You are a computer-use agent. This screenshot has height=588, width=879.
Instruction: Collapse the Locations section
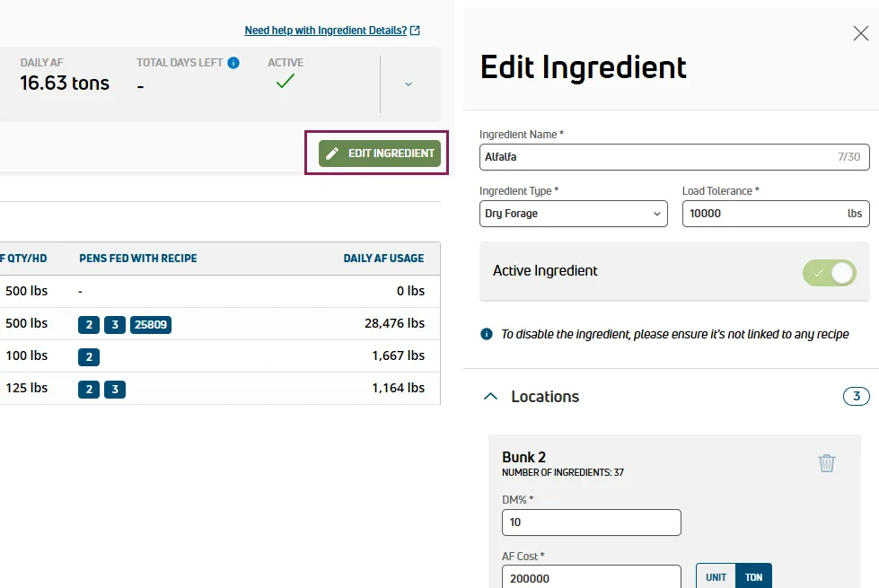pos(490,396)
